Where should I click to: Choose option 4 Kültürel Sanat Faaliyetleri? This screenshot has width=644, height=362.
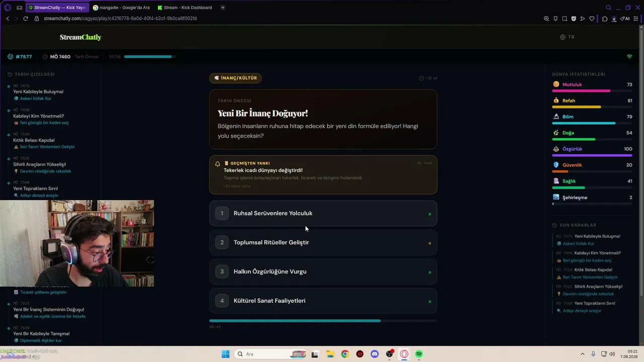[x=323, y=301]
